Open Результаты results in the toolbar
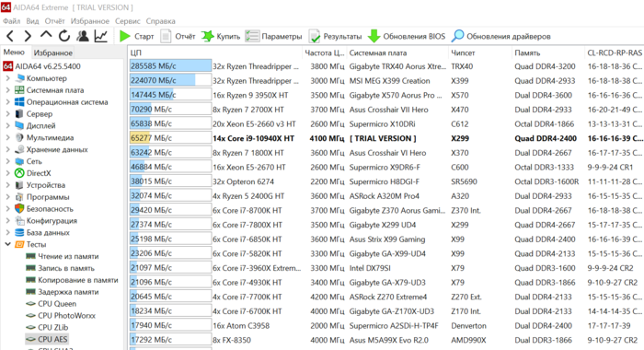644x350 pixels. click(x=335, y=36)
